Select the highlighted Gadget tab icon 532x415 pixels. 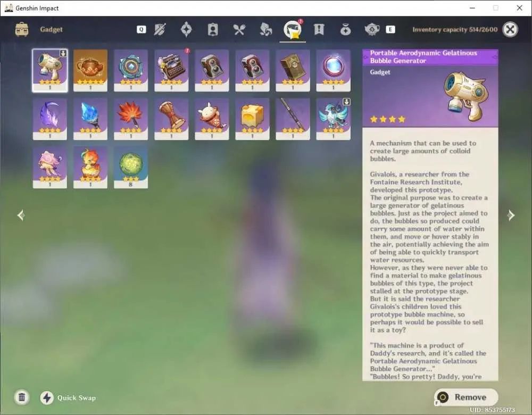click(293, 29)
